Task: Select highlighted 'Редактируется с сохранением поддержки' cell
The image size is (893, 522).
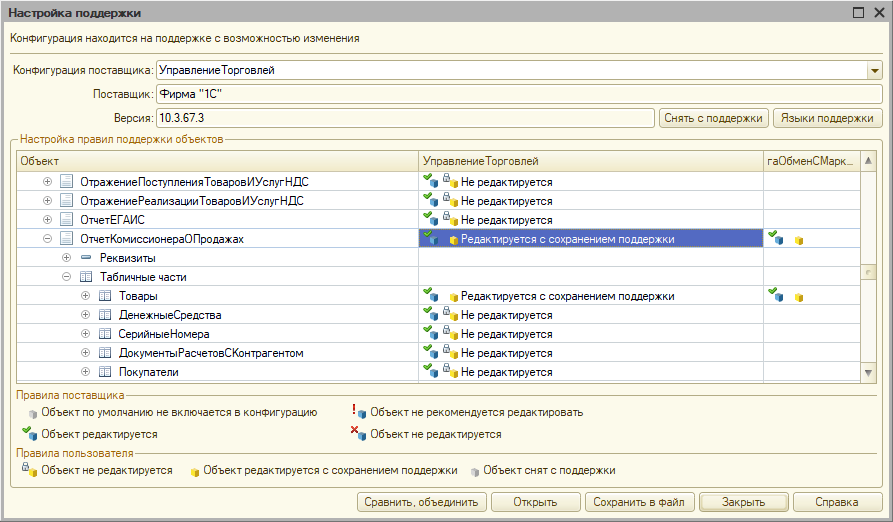Action: pyautogui.click(x=591, y=239)
